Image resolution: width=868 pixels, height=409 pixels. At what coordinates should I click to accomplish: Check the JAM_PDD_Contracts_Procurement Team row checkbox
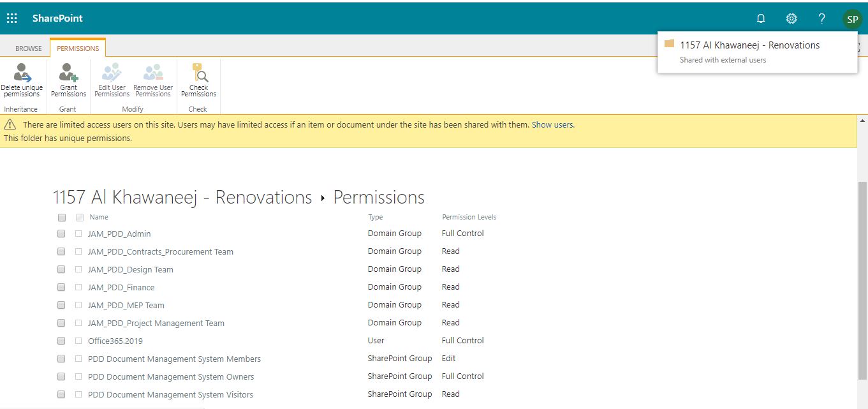pos(61,251)
